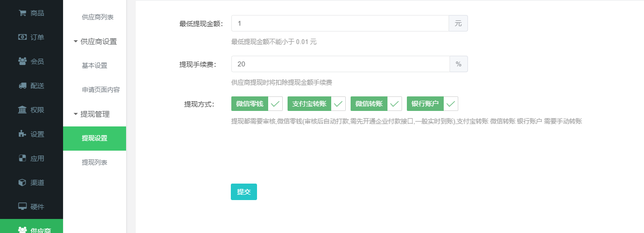This screenshot has height=233, width=644.
Task: Click the 最低提现金额 field label
Action: coord(201,24)
